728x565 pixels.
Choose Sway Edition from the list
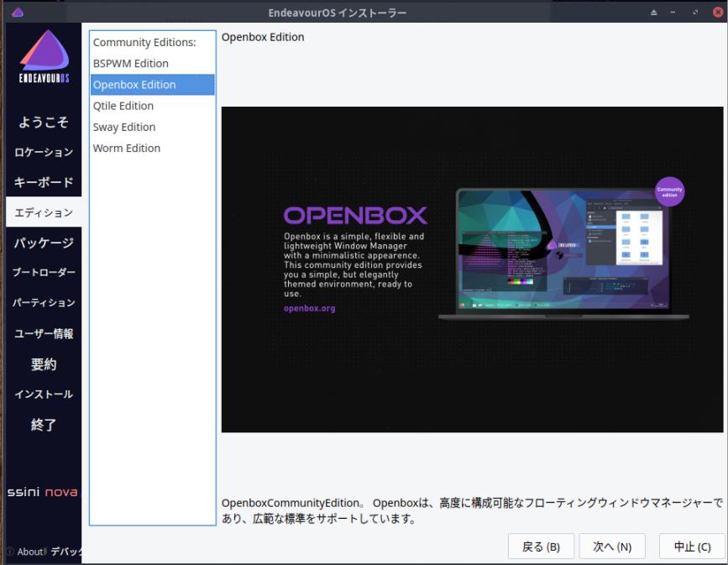coord(152,128)
